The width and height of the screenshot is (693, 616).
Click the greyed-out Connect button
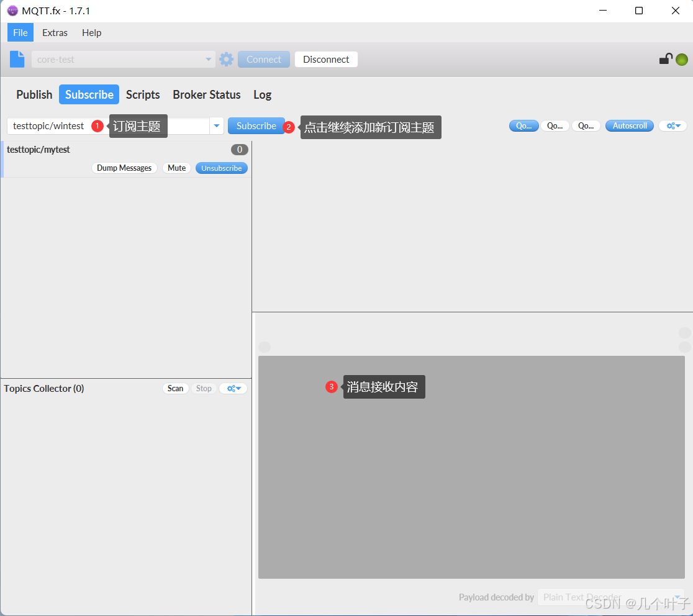(x=263, y=59)
